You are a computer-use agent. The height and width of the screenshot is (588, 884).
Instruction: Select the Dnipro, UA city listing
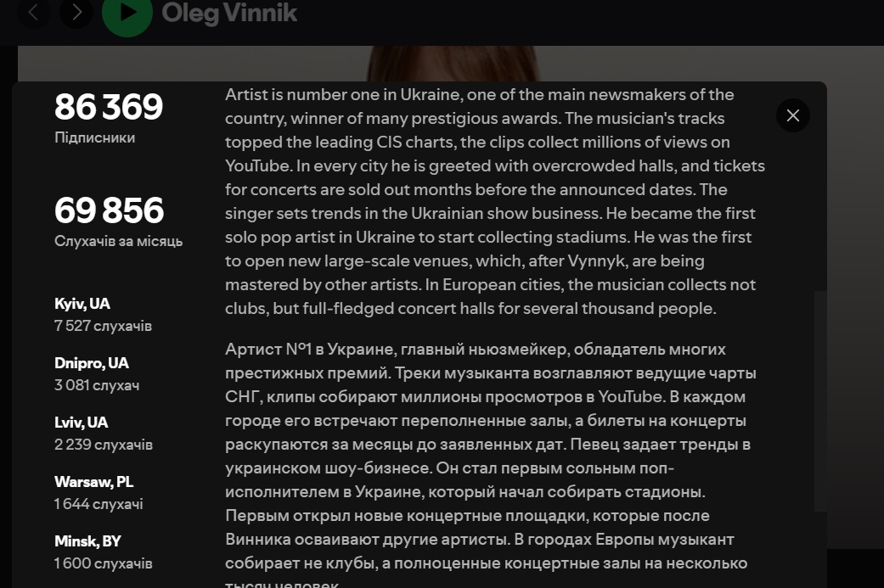tap(91, 362)
